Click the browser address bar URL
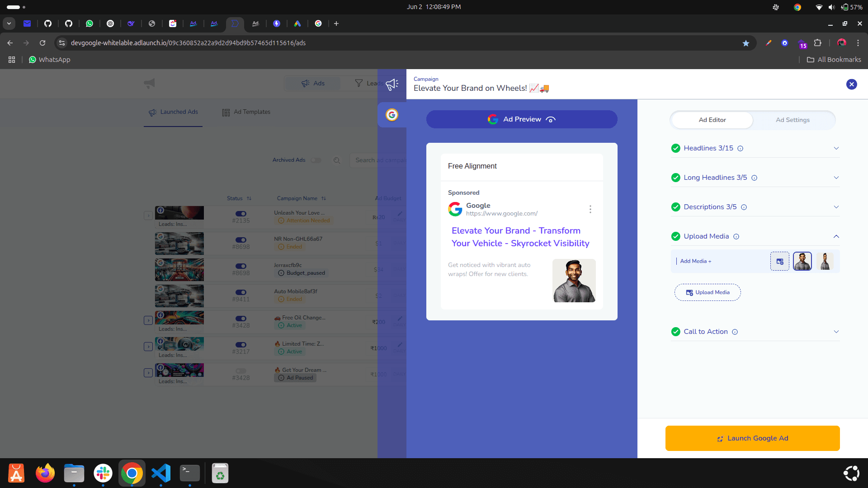 pos(188,43)
